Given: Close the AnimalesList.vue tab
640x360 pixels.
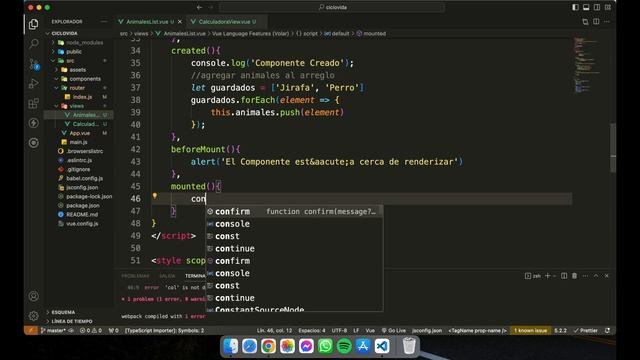Looking at the screenshot, I should click(x=180, y=22).
